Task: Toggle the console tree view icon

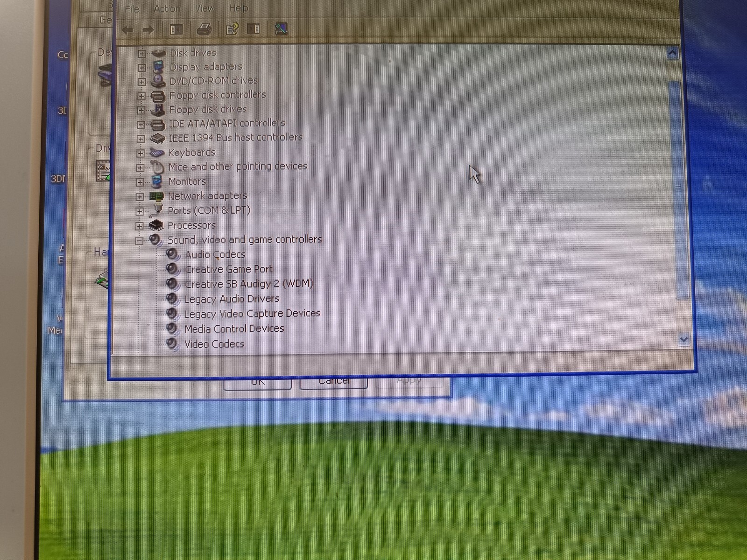Action: [x=176, y=30]
